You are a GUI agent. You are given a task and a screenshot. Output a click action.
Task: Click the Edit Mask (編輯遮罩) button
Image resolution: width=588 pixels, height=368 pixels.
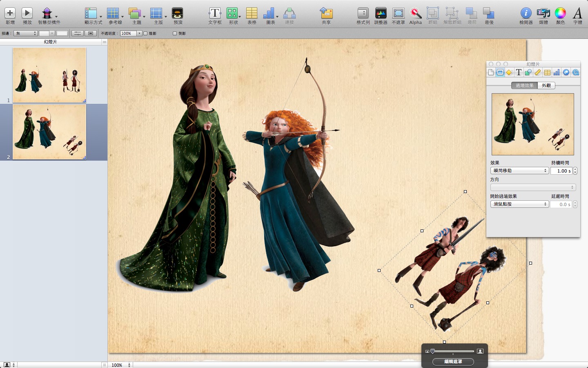pyautogui.click(x=453, y=361)
